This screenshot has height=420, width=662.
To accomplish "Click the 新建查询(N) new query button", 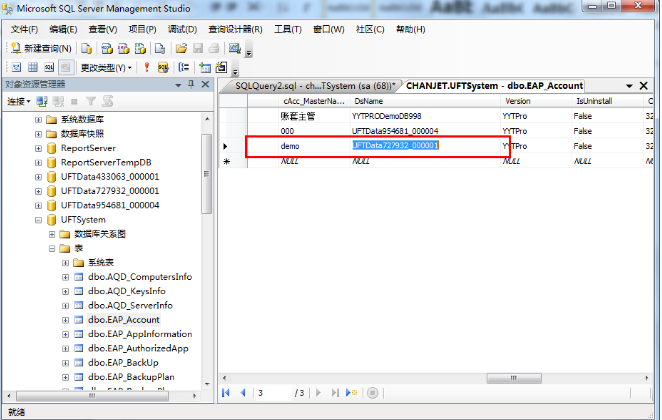I will pos(41,49).
